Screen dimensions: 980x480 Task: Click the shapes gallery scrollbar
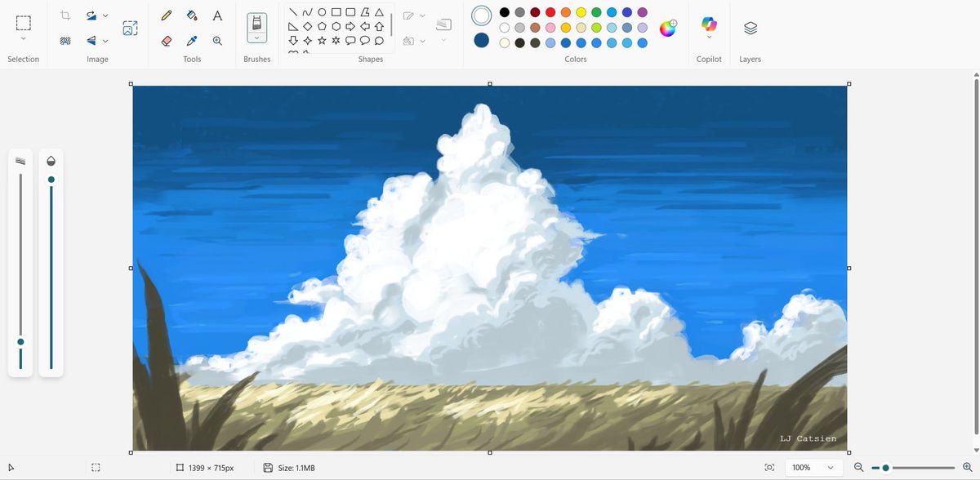coord(392,24)
